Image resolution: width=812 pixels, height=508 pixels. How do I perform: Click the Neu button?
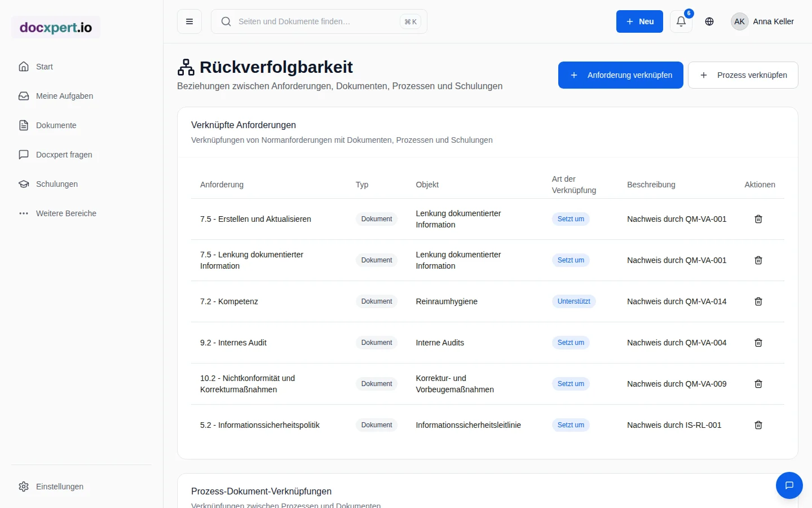[x=639, y=21]
